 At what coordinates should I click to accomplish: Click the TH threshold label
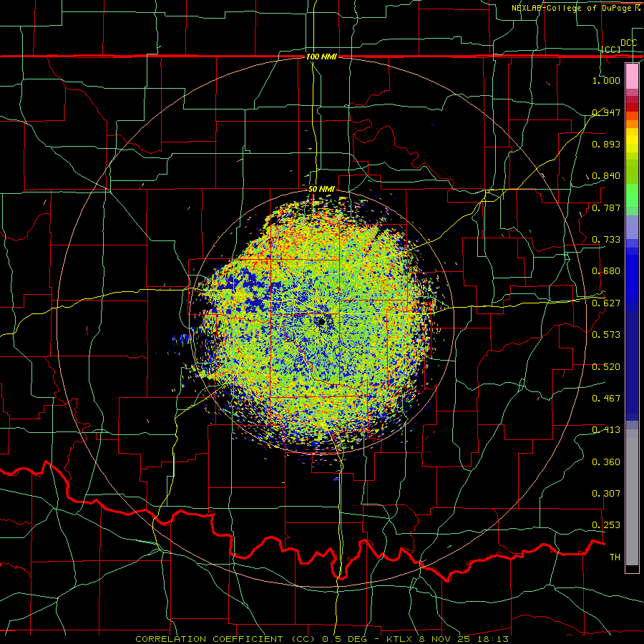coord(615,557)
